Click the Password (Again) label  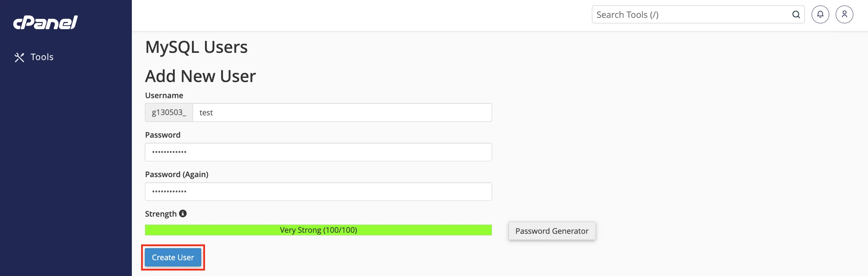pyautogui.click(x=177, y=174)
